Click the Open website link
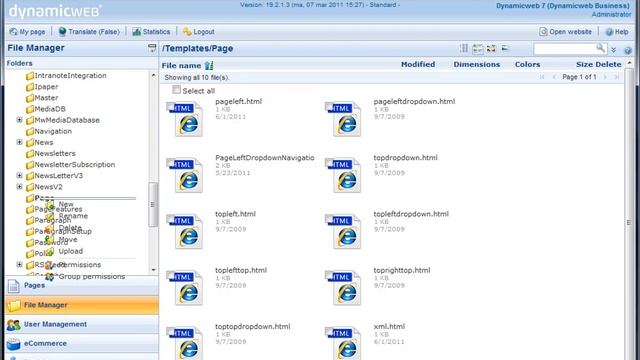The height and width of the screenshot is (360, 640). point(565,31)
